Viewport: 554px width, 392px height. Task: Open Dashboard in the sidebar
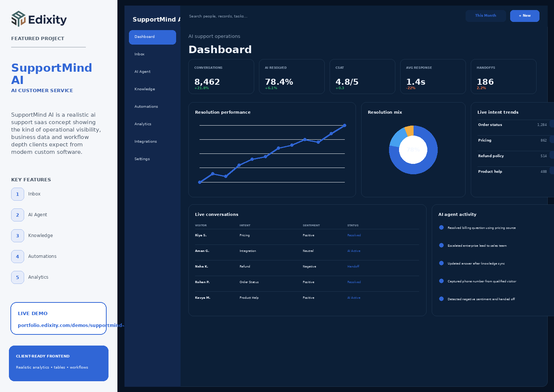pyautogui.click(x=152, y=37)
